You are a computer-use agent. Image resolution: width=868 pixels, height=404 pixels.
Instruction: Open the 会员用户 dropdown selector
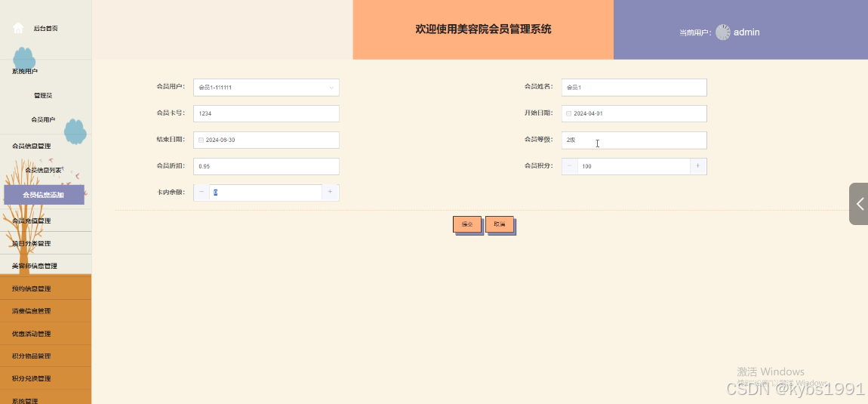coord(266,88)
